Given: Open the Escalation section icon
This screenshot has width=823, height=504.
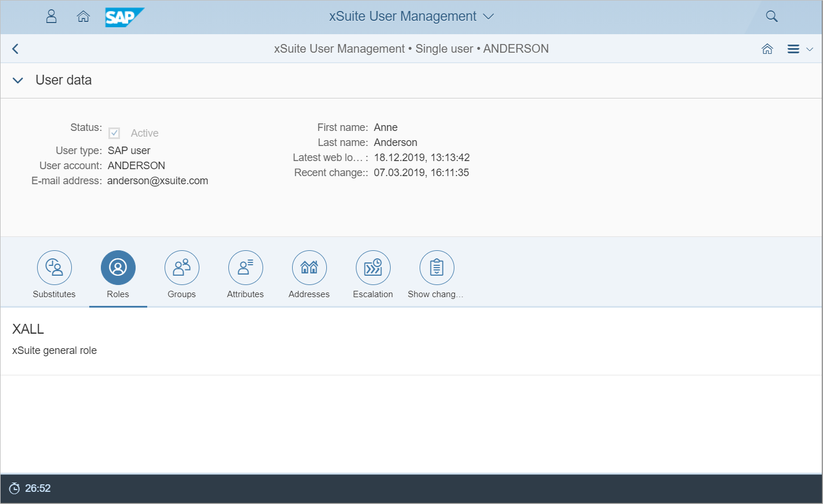Looking at the screenshot, I should click(x=373, y=268).
